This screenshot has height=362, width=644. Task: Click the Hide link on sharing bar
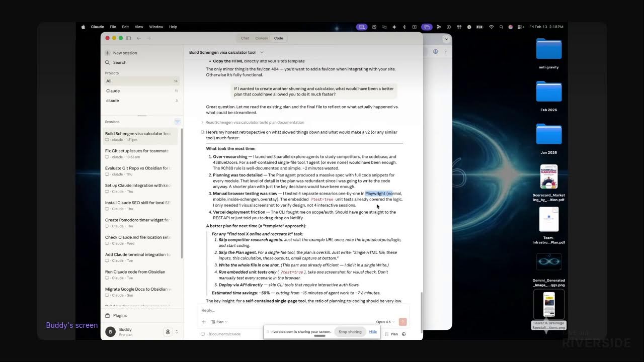tap(373, 332)
